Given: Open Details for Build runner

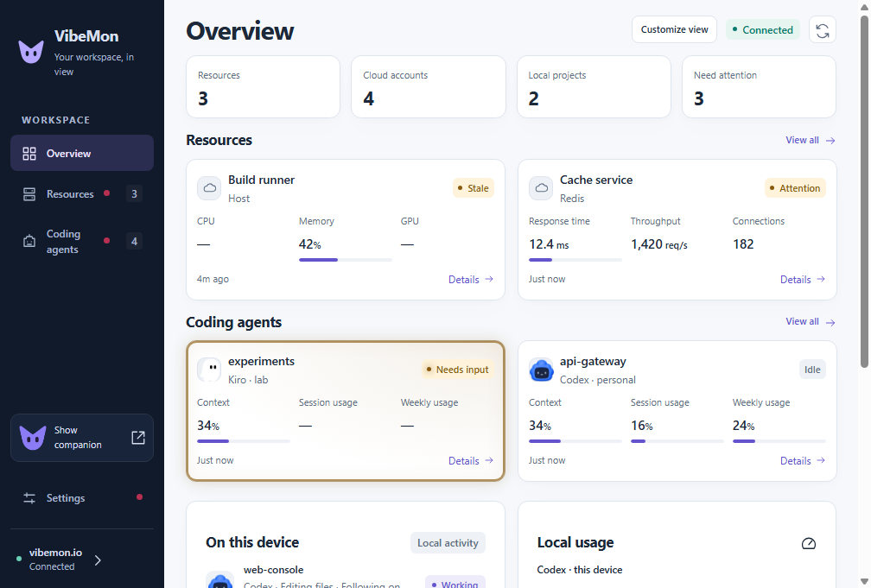Looking at the screenshot, I should [x=470, y=279].
